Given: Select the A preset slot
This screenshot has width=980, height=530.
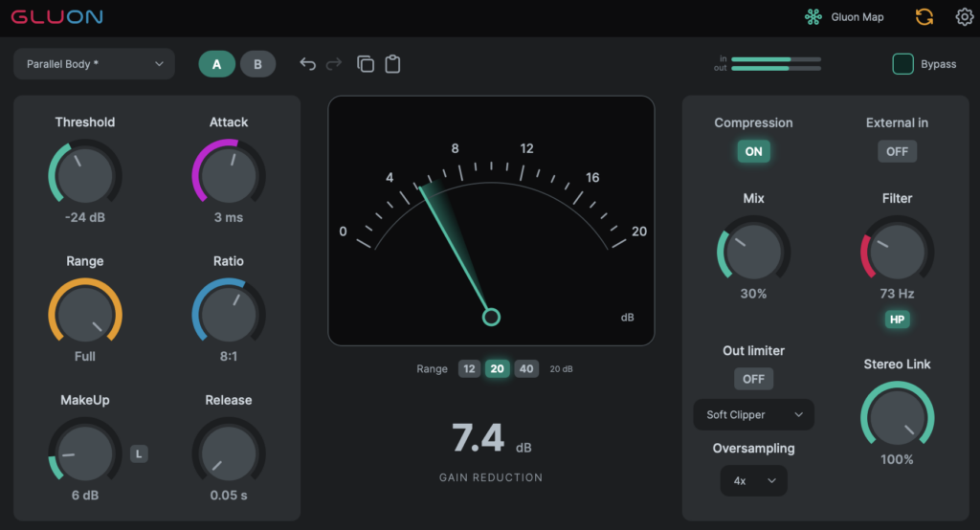Looking at the screenshot, I should coord(217,64).
